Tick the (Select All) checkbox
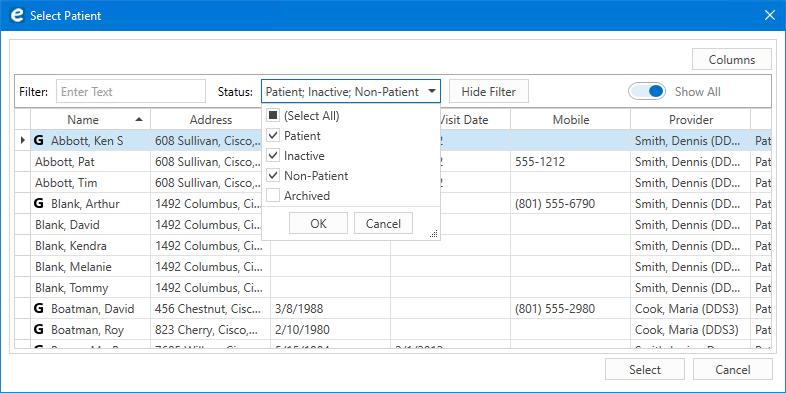Viewport: 786px width, 393px height. click(x=273, y=116)
